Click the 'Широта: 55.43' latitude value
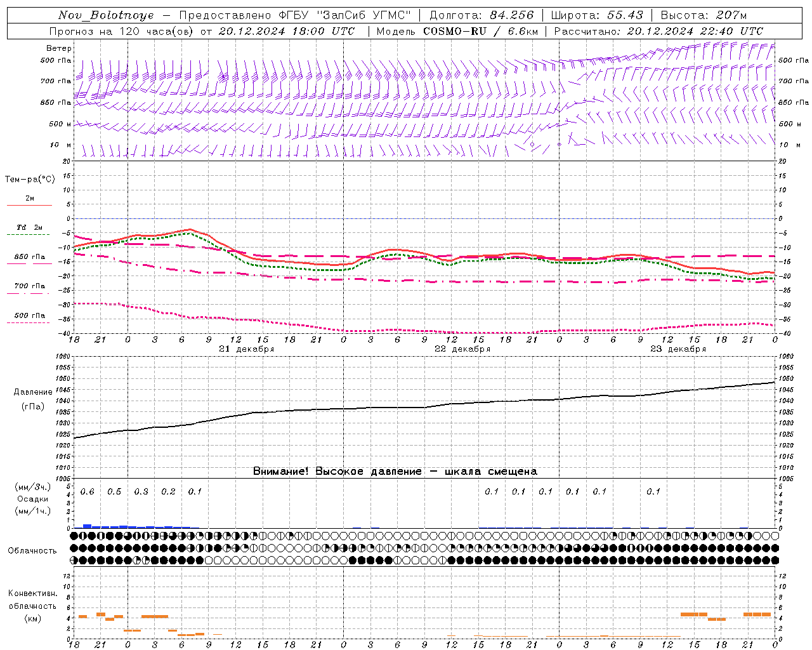812x650 pixels. click(597, 15)
